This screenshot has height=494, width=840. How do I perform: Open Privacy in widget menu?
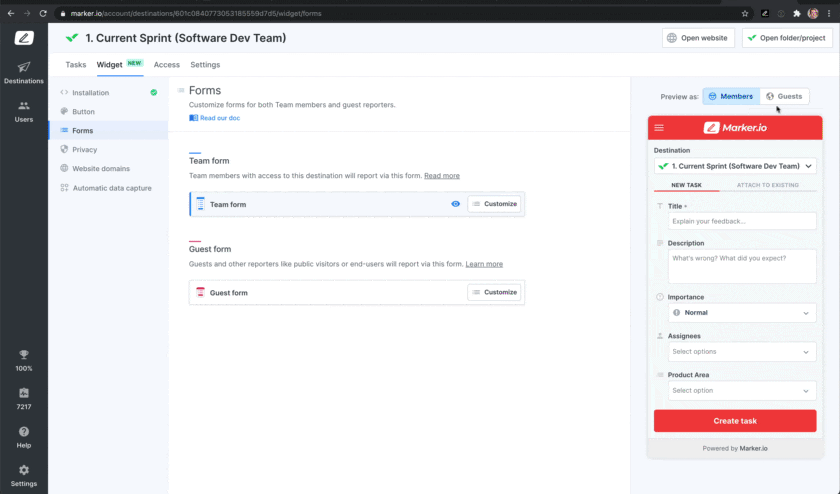click(x=108, y=149)
